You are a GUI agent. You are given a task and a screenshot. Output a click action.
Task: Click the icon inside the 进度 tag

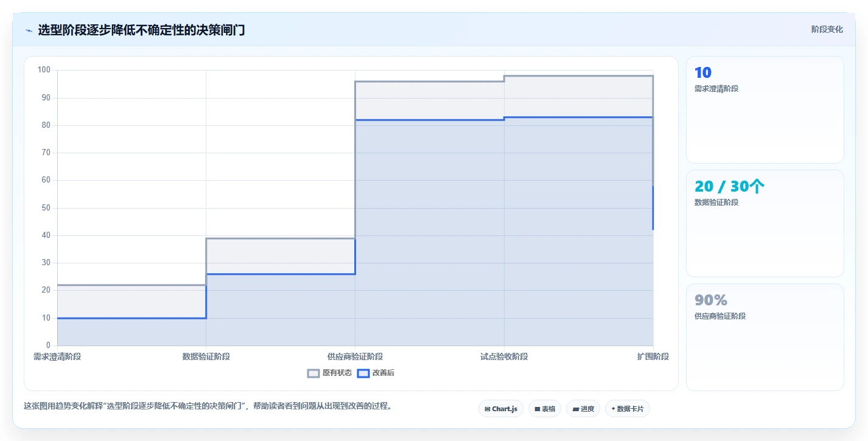click(x=576, y=409)
